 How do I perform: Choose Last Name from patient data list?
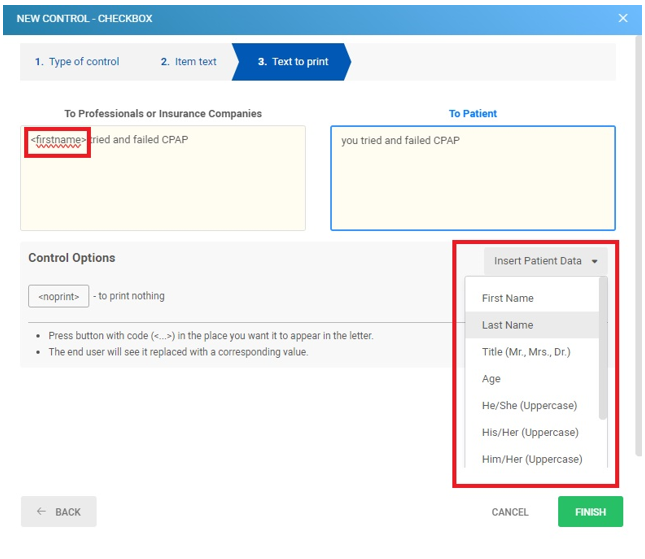(532, 325)
